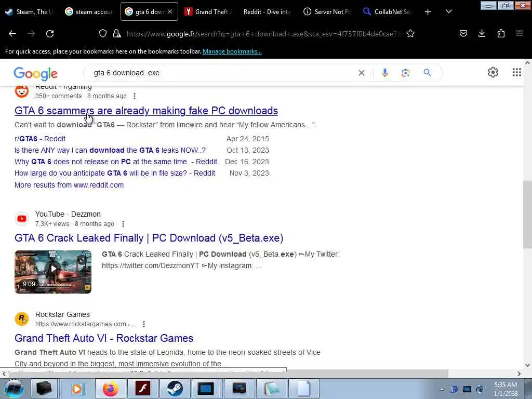Open 'Is there ANY way I can download' link

[x=110, y=150]
